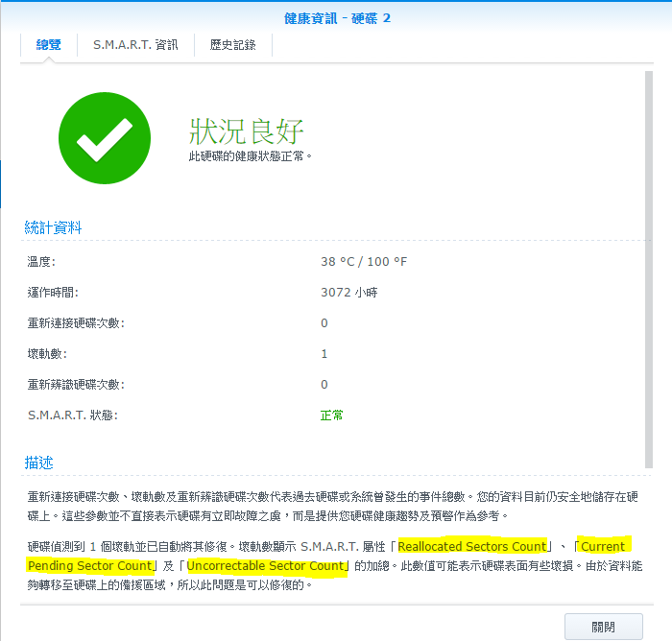Switch to the 總覽 tab
Image resolution: width=672 pixels, height=641 pixels.
pyautogui.click(x=48, y=45)
